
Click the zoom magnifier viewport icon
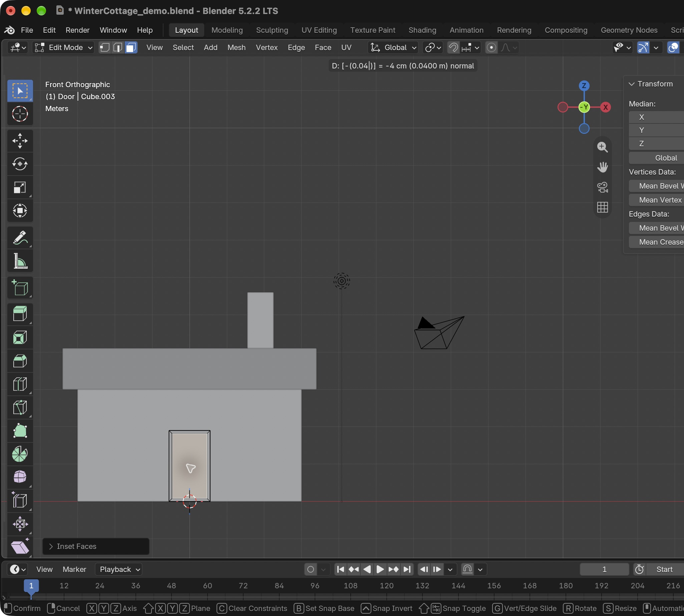603,147
